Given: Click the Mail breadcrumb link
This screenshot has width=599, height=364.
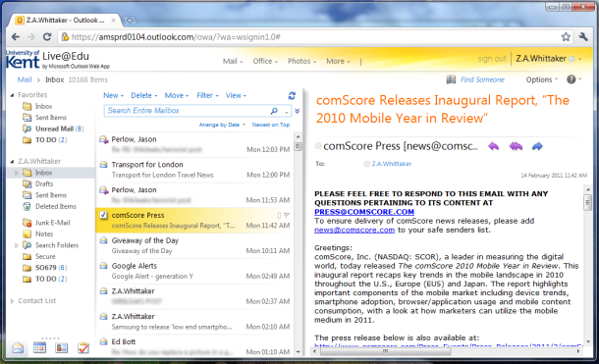Looking at the screenshot, I should [x=25, y=79].
